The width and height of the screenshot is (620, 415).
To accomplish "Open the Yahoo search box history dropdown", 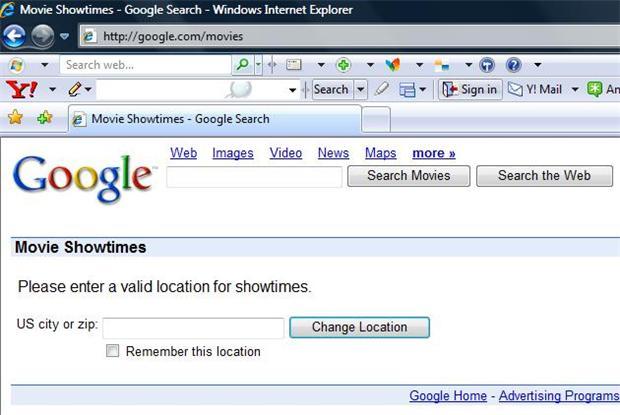I will (x=293, y=90).
